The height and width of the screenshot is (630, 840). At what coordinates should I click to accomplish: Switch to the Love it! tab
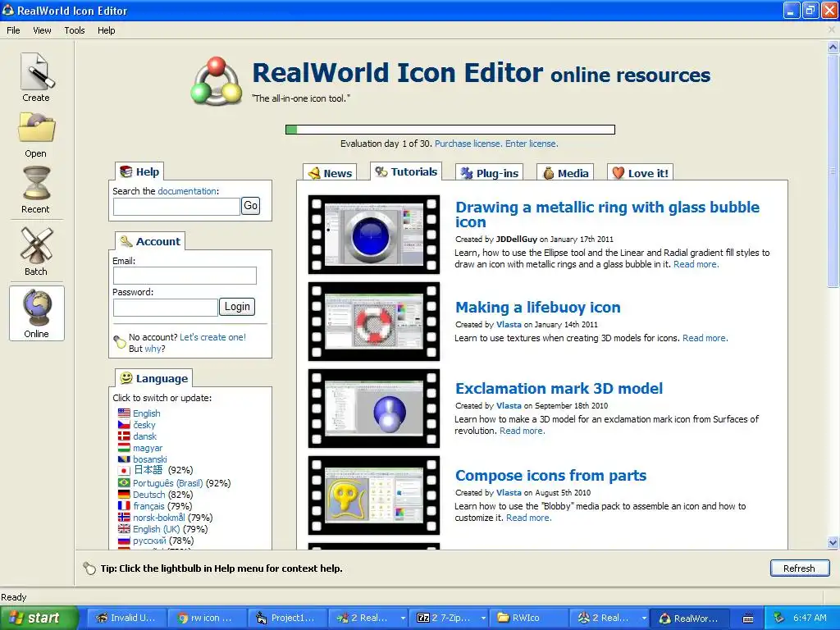(x=640, y=172)
